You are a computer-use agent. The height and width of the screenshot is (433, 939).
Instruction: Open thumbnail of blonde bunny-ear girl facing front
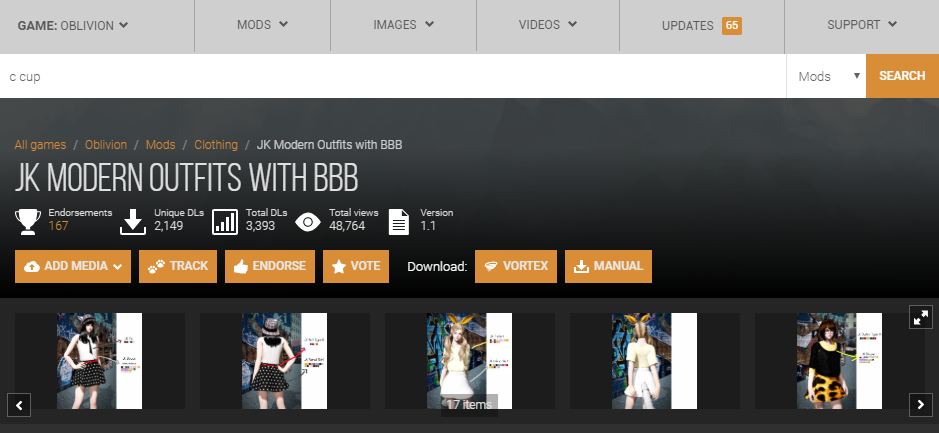pyautogui.click(x=470, y=361)
